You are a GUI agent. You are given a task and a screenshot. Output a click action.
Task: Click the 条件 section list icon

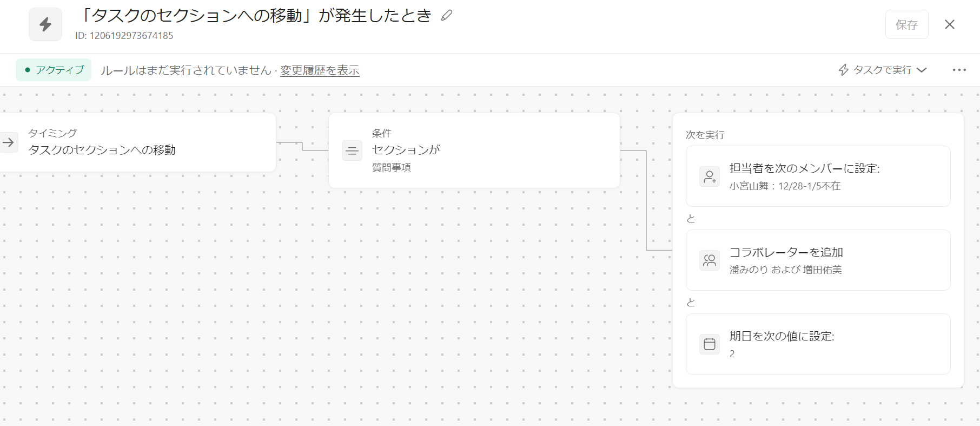[x=352, y=150]
